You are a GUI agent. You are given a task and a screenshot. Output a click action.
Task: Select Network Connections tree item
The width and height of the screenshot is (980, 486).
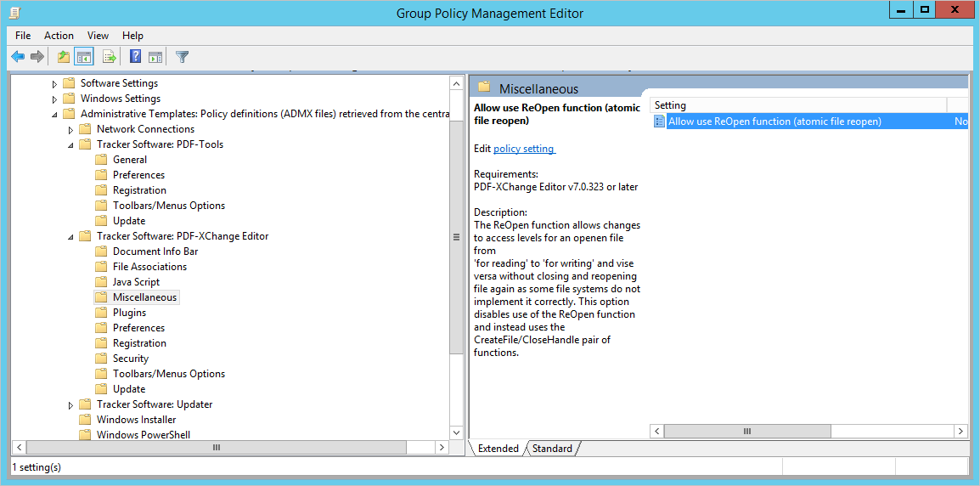coord(145,129)
